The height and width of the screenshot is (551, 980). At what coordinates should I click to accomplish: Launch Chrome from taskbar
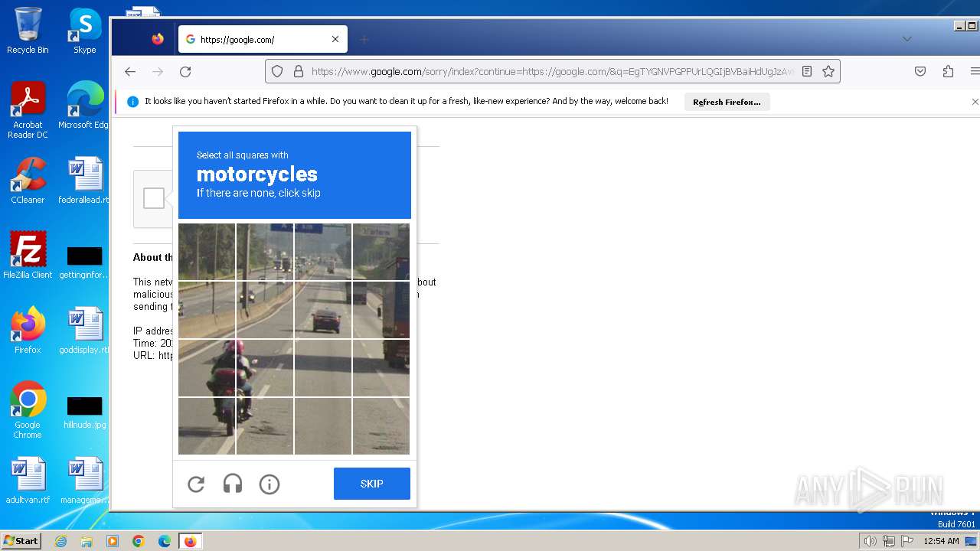pos(139,541)
